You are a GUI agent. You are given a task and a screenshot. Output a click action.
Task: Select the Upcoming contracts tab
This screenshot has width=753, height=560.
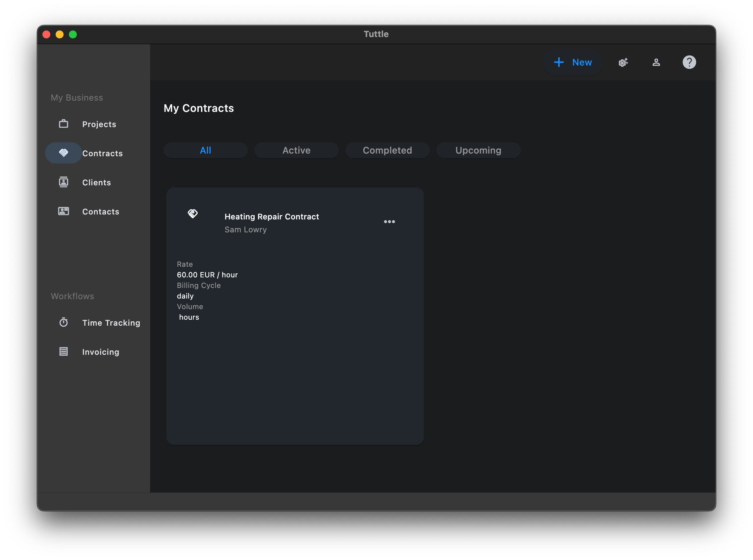click(478, 150)
